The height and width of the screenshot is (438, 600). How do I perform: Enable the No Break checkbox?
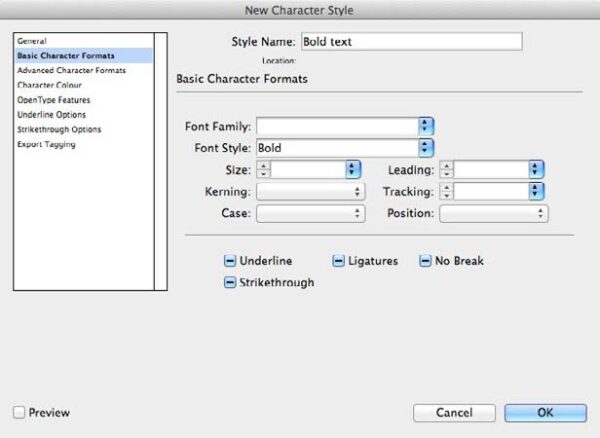426,261
